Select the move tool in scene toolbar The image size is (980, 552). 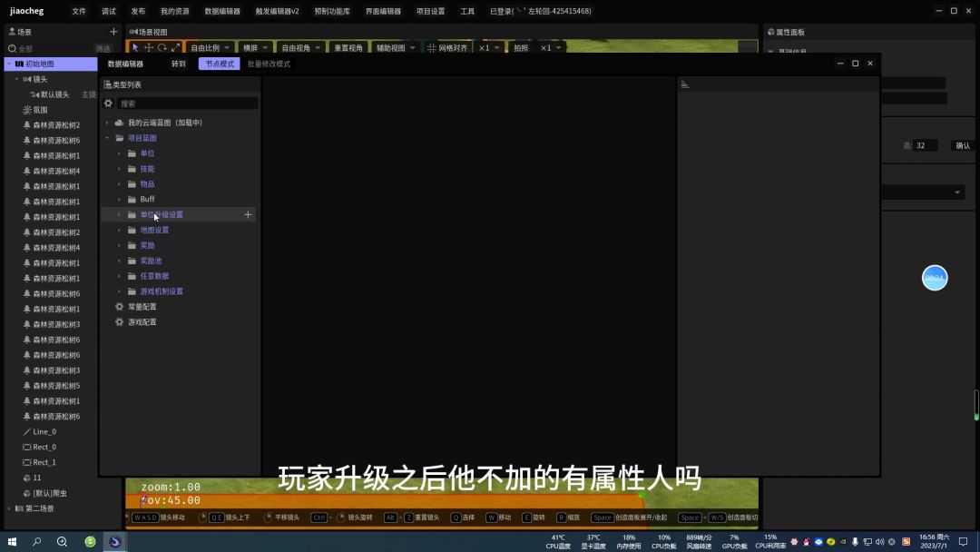pyautogui.click(x=149, y=48)
